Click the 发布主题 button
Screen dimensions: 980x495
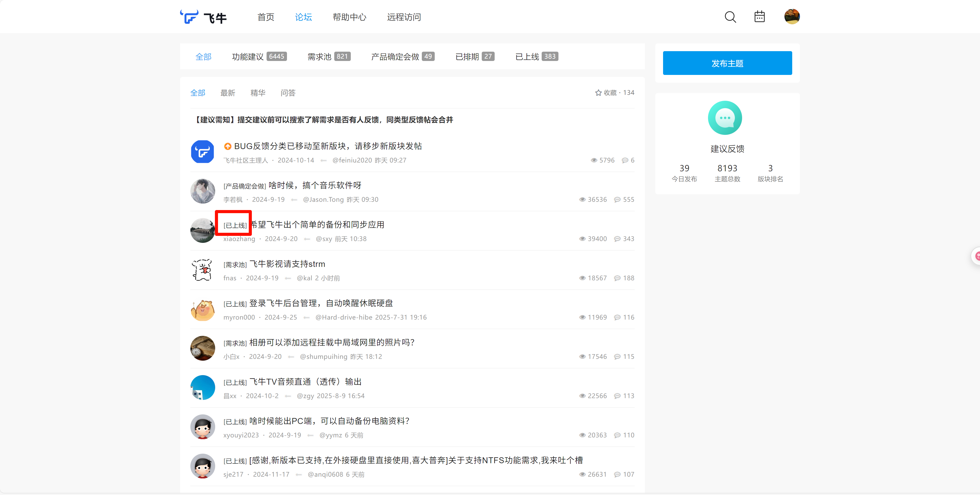[727, 63]
